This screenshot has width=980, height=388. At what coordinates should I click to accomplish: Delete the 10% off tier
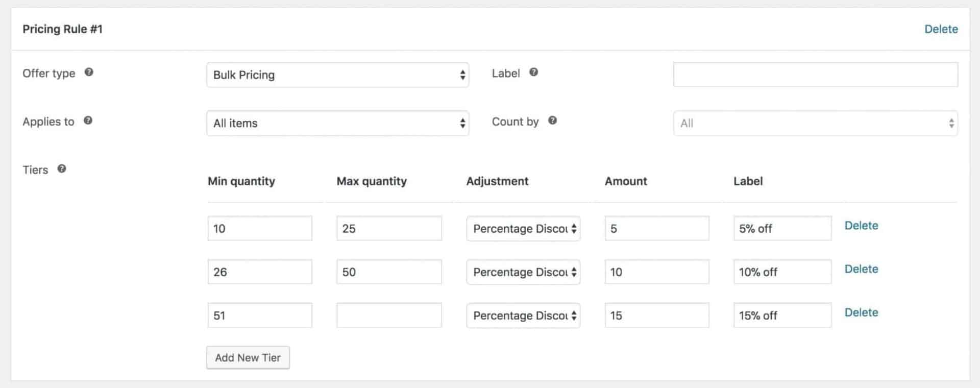[861, 269]
